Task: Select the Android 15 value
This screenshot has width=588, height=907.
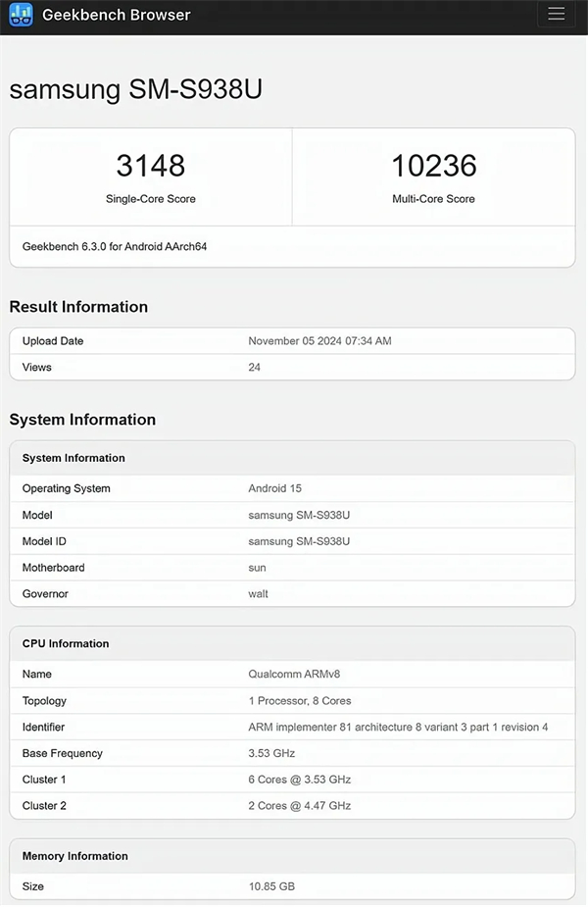Action: tap(274, 488)
